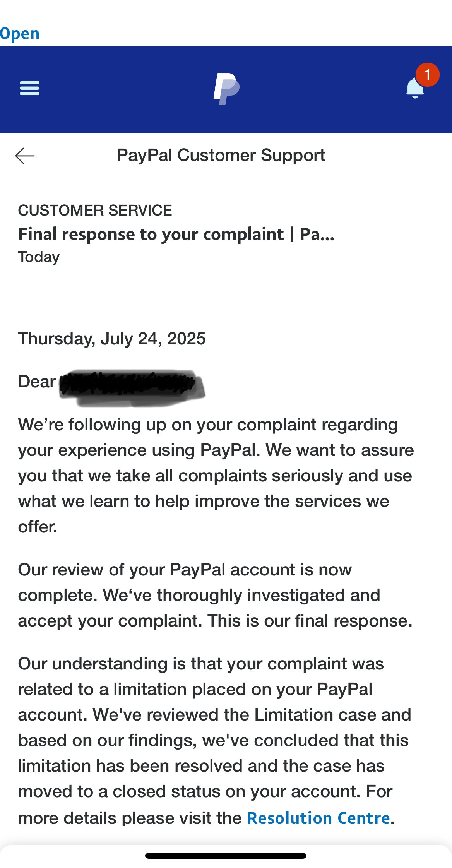Tap the CUSTOMER SERVICE label
Screen dimensions: 452x868
95,210
